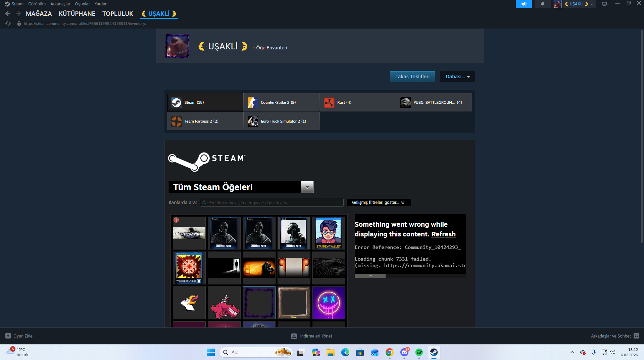The image size is (644, 360).
Task: Open the announcements megaphone button
Action: click(524, 4)
